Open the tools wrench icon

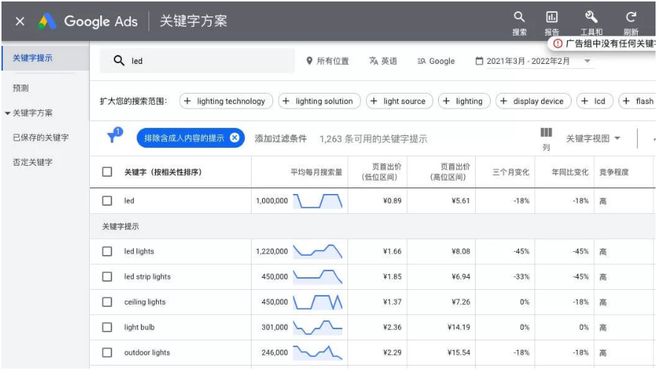click(x=591, y=17)
